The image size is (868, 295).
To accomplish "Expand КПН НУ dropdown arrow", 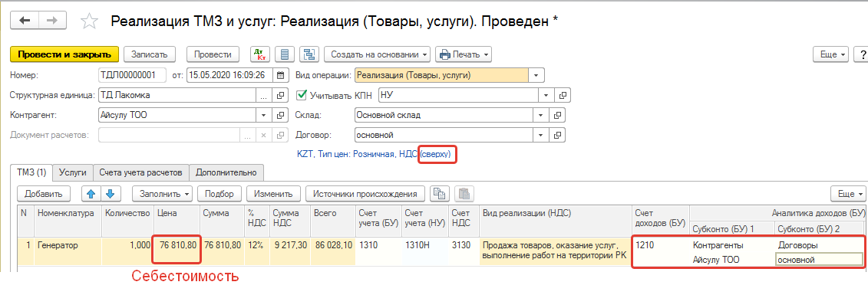I will click(546, 95).
